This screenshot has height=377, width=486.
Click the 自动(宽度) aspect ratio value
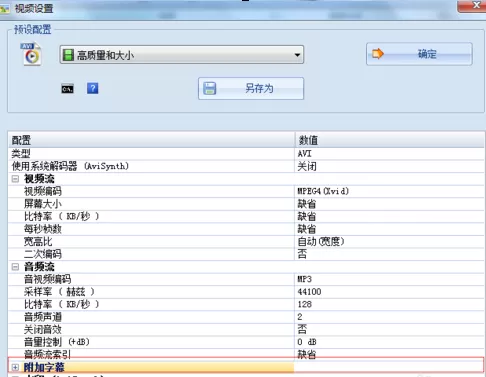pyautogui.click(x=389, y=242)
